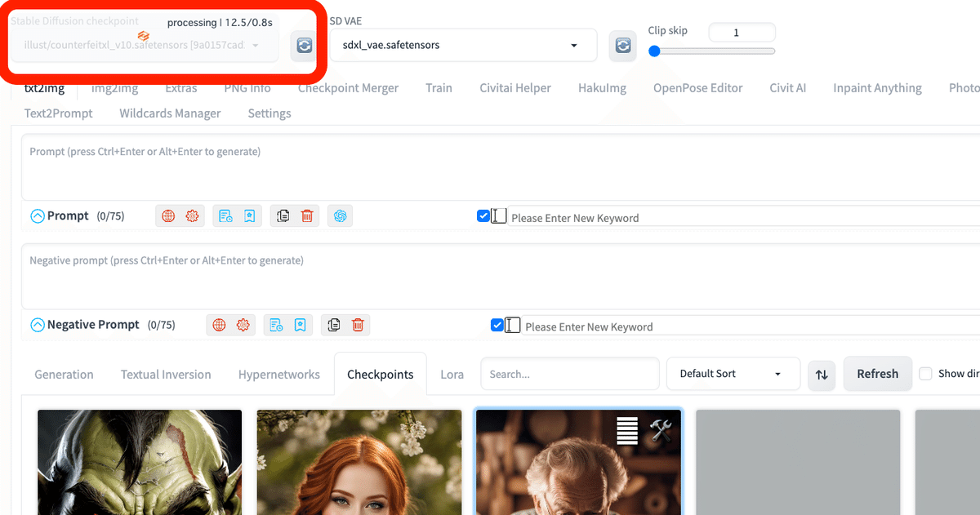Click Negative Prompt row new keyword field
This screenshot has height=515, width=980.
751,326
